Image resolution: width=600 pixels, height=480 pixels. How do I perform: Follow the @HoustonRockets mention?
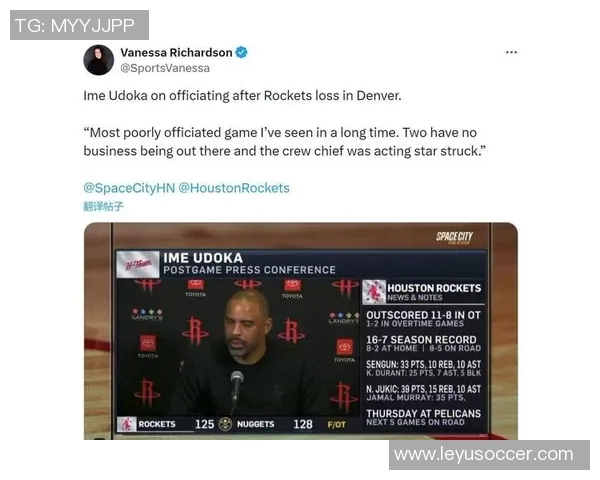pos(234,188)
